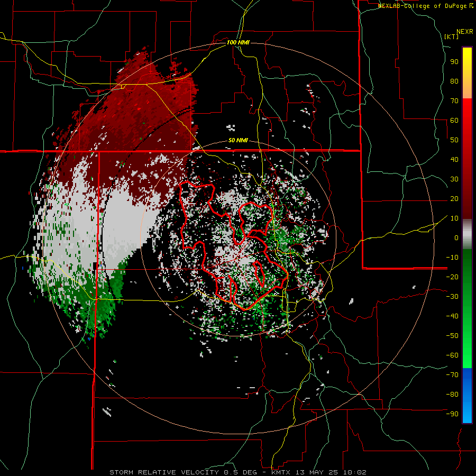The image size is (476, 476).
Task: Click the 90 value on the velocity scale
Action: coord(454,62)
